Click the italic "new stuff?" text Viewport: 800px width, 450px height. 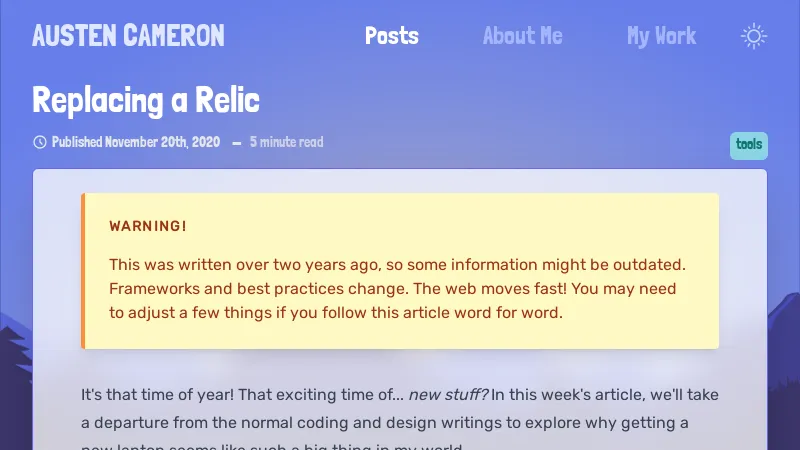pos(447,395)
